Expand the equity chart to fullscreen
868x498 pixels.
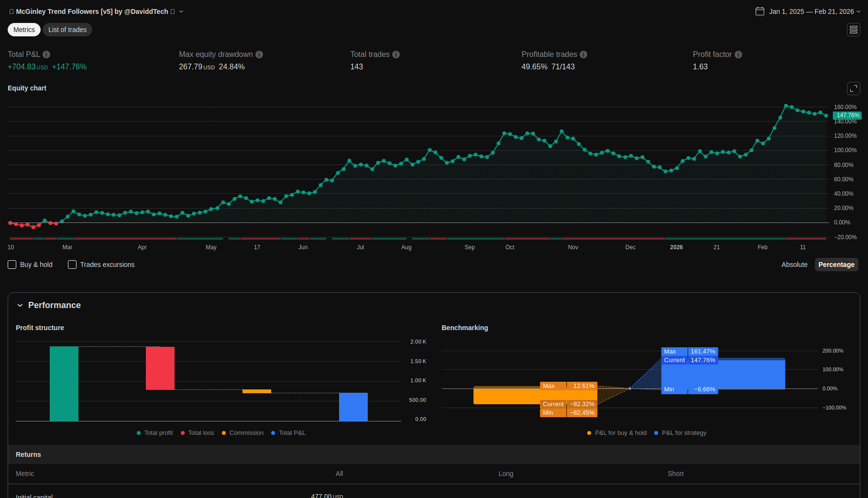[853, 89]
